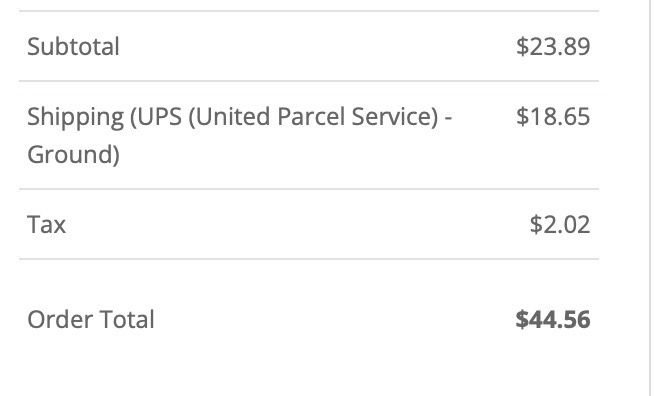Click the Order Total label
Image resolution: width=654 pixels, height=396 pixels.
91,320
